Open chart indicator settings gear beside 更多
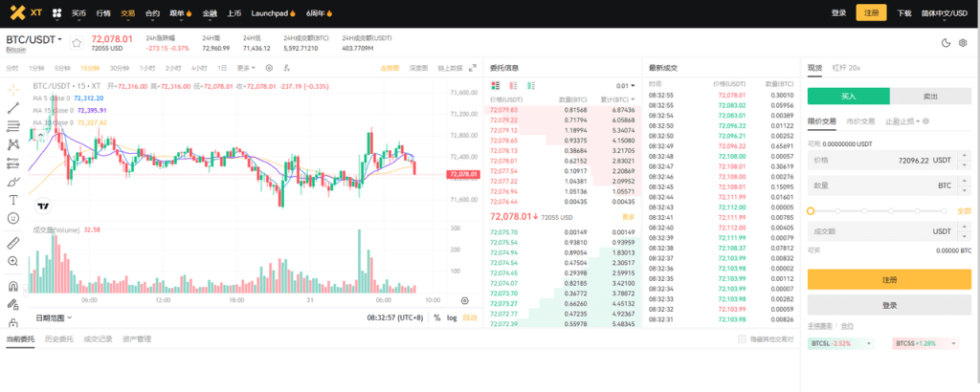 click(x=269, y=68)
